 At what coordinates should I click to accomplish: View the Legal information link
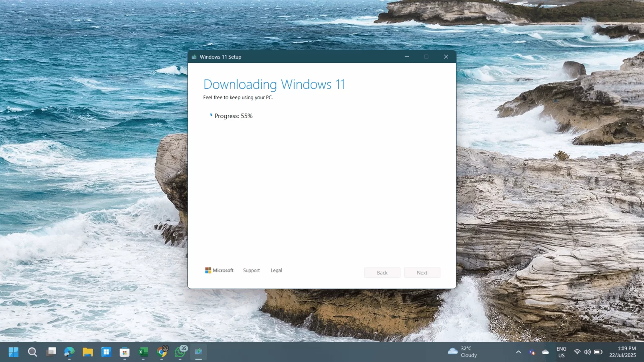[276, 270]
